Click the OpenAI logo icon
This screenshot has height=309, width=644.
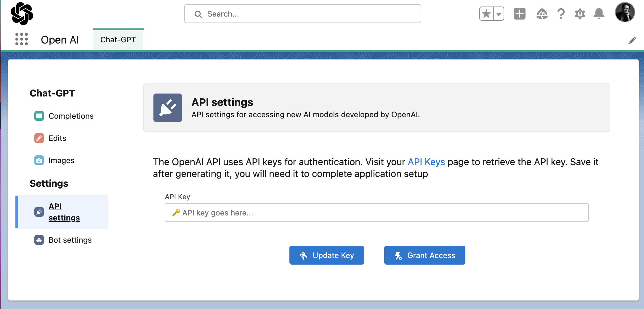coord(22,13)
